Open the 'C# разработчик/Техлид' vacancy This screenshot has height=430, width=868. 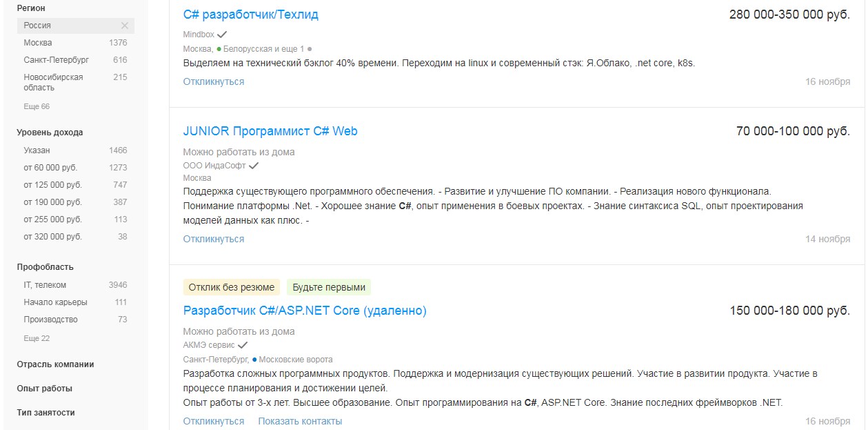tap(250, 14)
